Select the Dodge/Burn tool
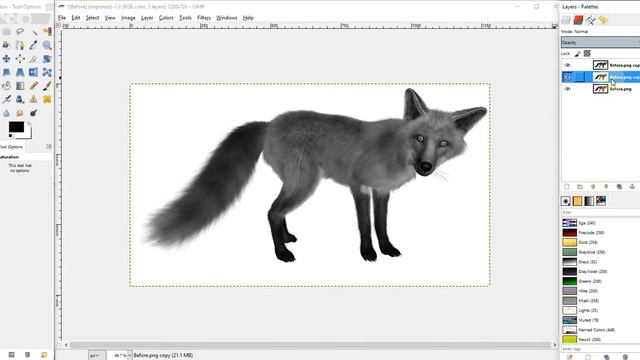The width and height of the screenshot is (640, 360). [33, 113]
